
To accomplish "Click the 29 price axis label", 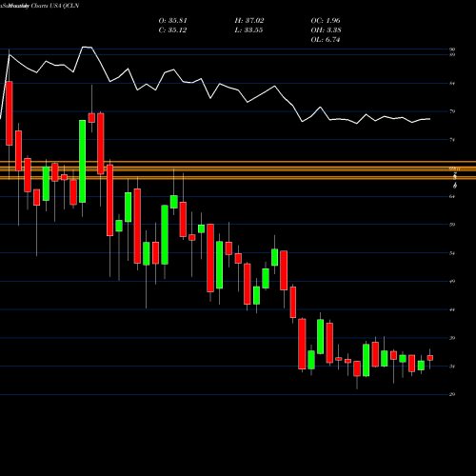I will [x=452, y=394].
